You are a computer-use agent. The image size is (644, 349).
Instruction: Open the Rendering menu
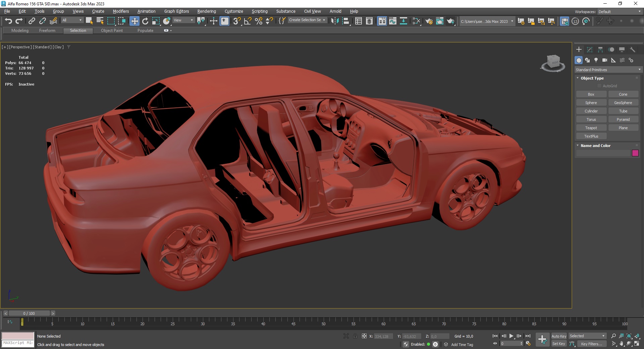[x=206, y=11]
